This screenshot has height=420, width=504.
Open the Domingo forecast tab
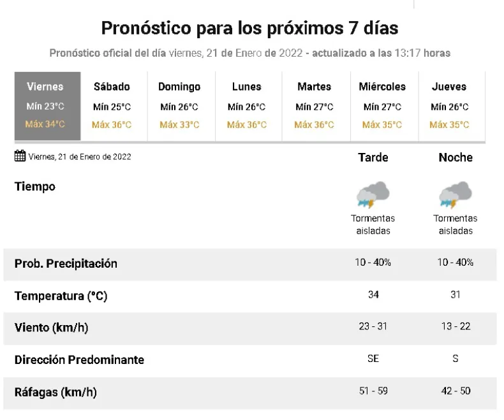click(x=179, y=106)
